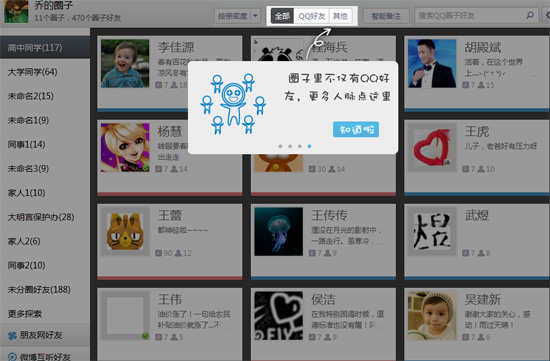Screen dimensions: 550x361
Task: Open 武煜's name link
Action: 477,215
